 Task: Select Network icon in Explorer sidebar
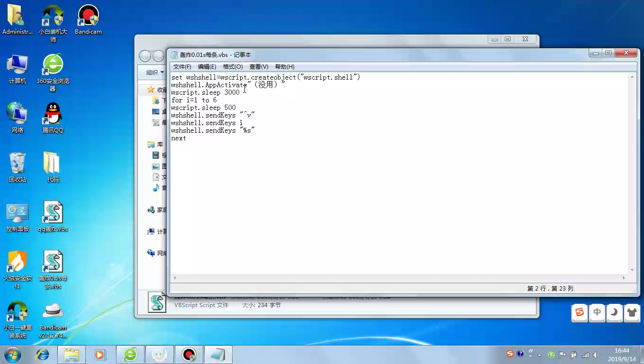tap(151, 253)
